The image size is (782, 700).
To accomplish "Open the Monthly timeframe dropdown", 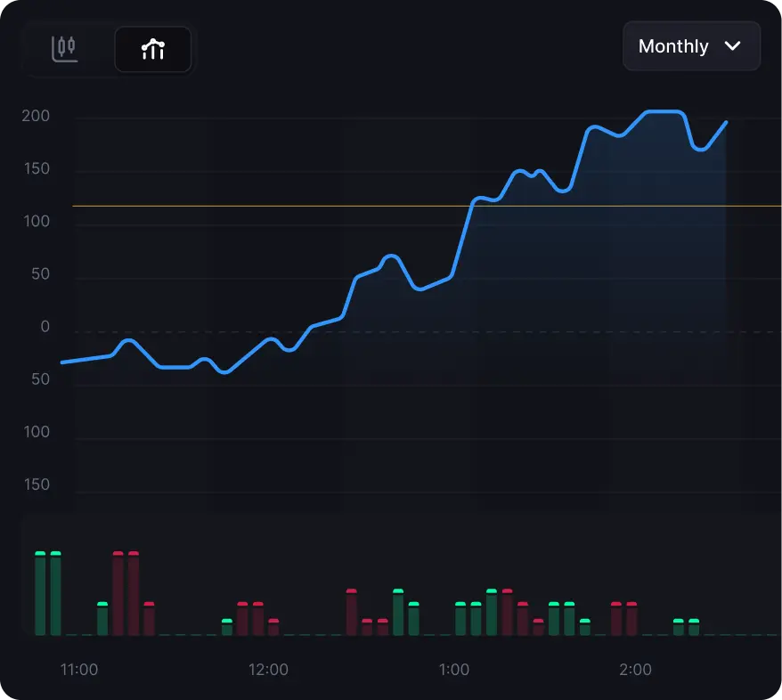I will pos(691,46).
